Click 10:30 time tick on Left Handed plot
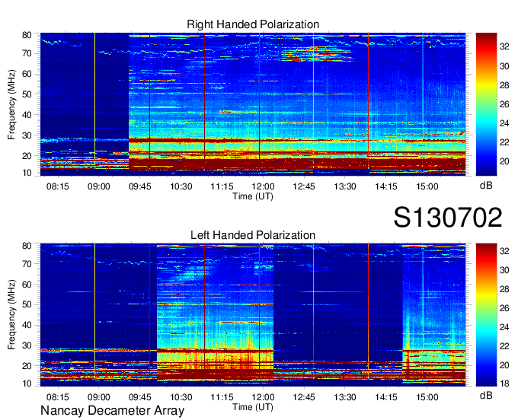Viewport: 518px width, 420px height. (x=181, y=397)
